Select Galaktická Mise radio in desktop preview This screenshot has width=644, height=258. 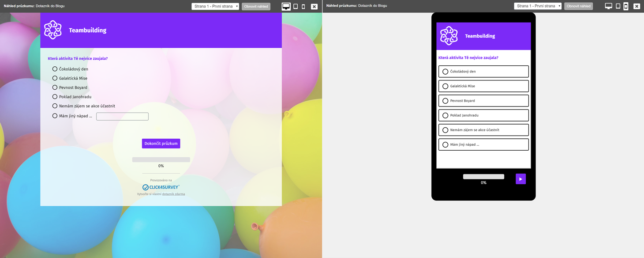click(x=55, y=78)
